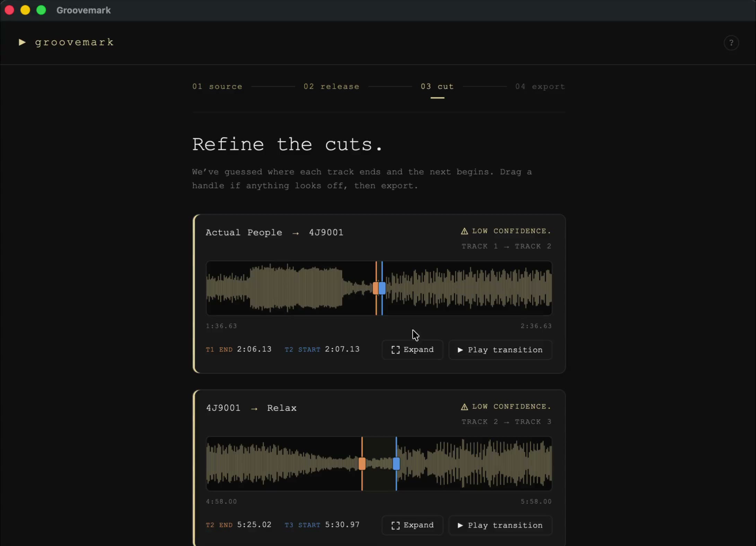Screen dimensions: 756x546
Task: Grab the blue T3 START handle
Action: (x=396, y=464)
